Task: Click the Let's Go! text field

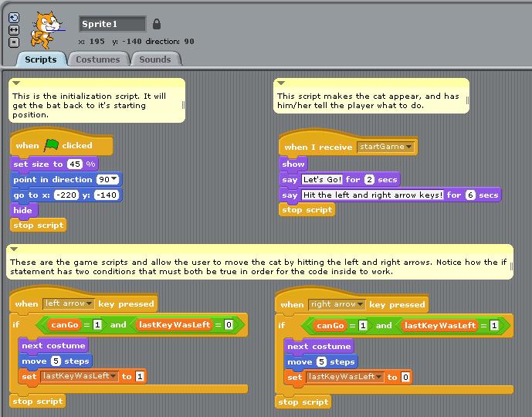Action: (322, 179)
